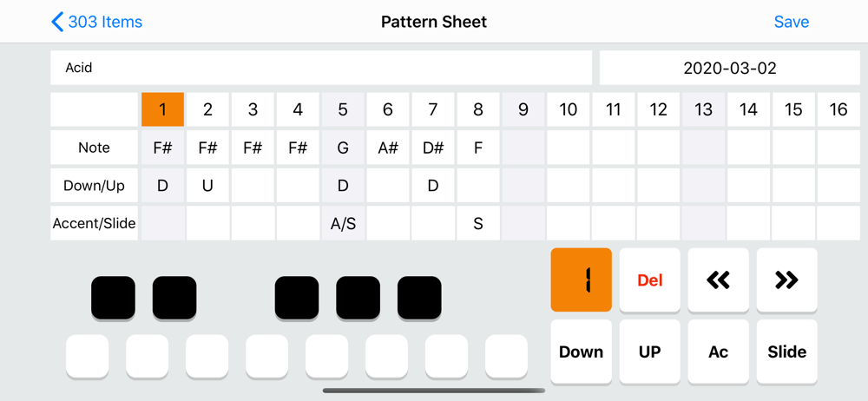The width and height of the screenshot is (868, 401).
Task: Tap the third black piano key
Action: tap(297, 298)
